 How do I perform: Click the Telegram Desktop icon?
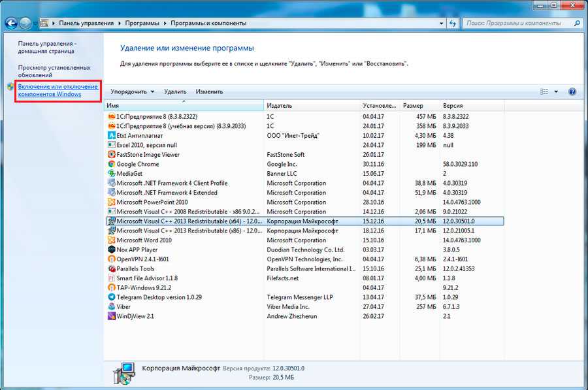pos(111,297)
